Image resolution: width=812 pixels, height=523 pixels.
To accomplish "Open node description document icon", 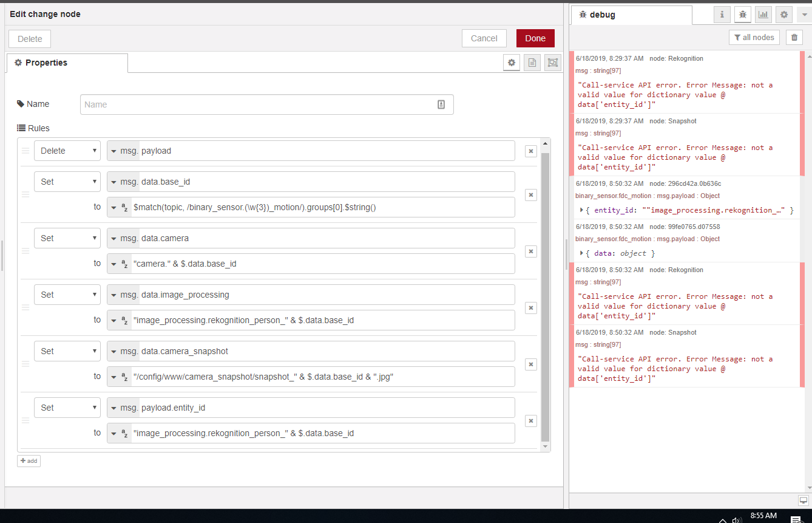I will coord(532,63).
